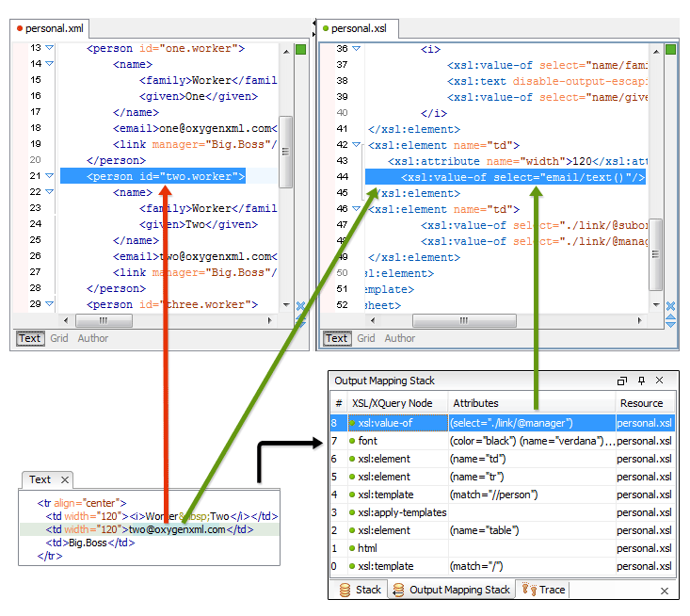Click the Stack tab icon
The height and width of the screenshot is (616, 690).
pyautogui.click(x=345, y=590)
